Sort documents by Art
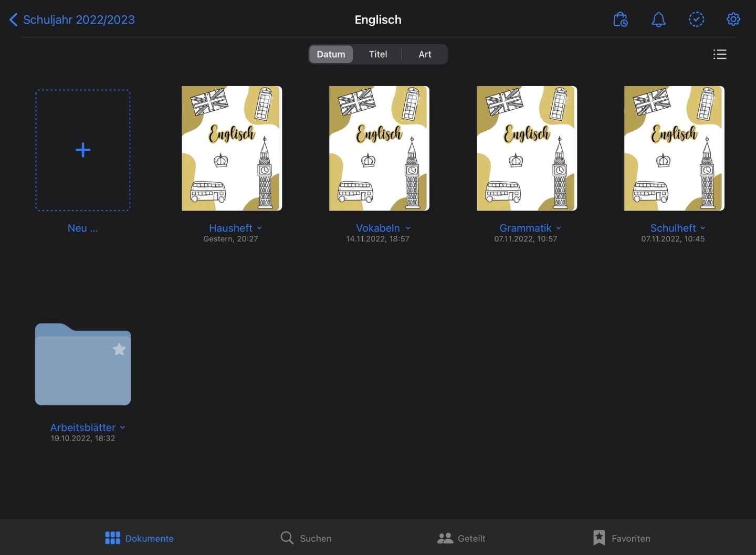756x555 pixels. [x=425, y=54]
